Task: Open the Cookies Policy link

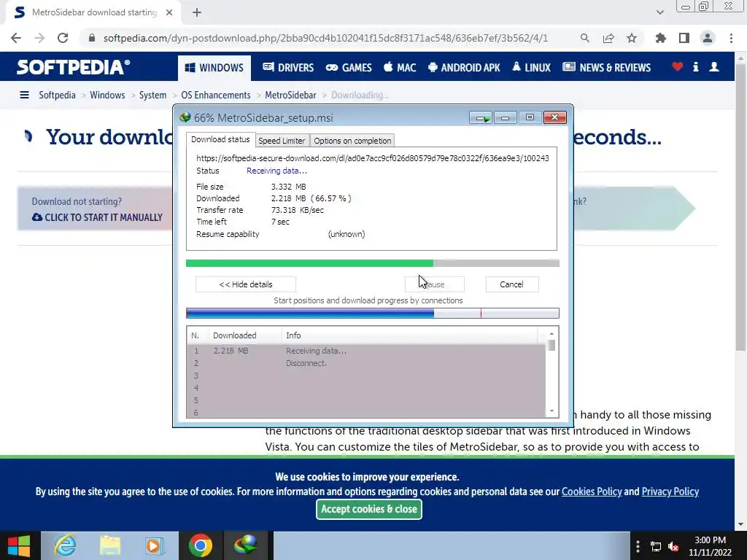Action: pos(592,491)
